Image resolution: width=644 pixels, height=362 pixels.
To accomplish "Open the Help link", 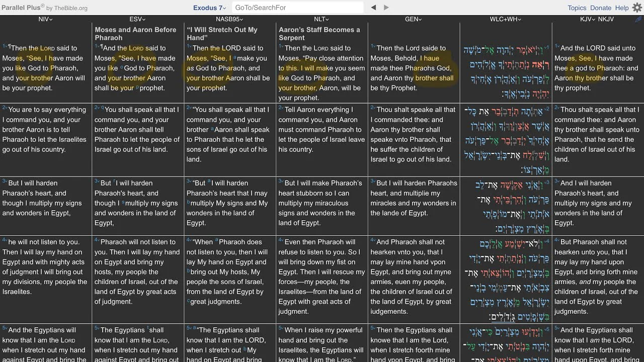I will [622, 8].
